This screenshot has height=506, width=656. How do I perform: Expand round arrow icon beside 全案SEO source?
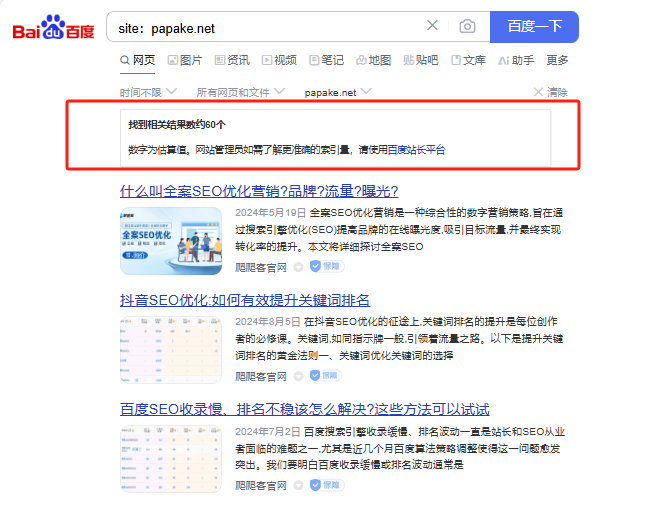(298, 267)
